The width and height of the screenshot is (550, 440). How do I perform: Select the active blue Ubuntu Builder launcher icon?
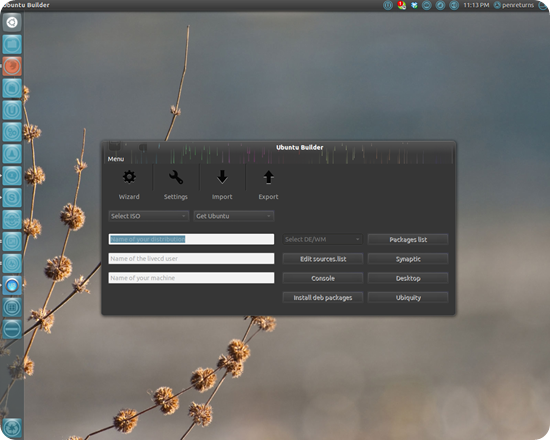(12, 285)
